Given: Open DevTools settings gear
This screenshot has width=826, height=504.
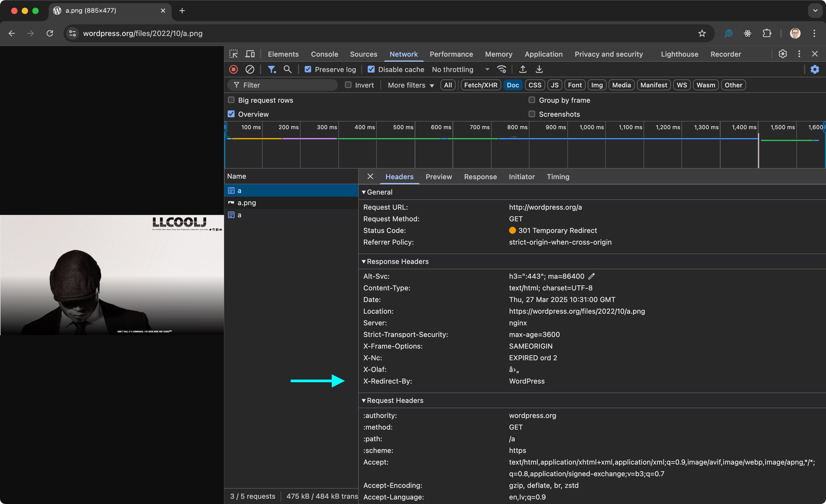Looking at the screenshot, I should (x=783, y=54).
